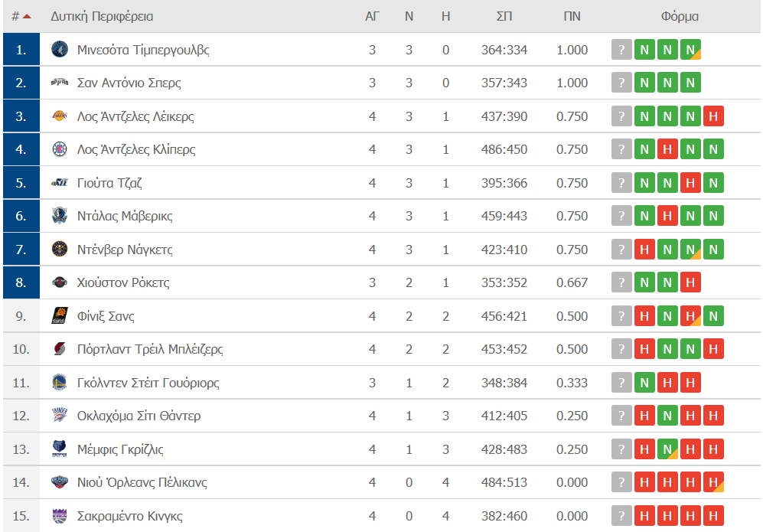The height and width of the screenshot is (532, 763).
Task: Click the ΑΓ games played column header
Action: point(372,17)
